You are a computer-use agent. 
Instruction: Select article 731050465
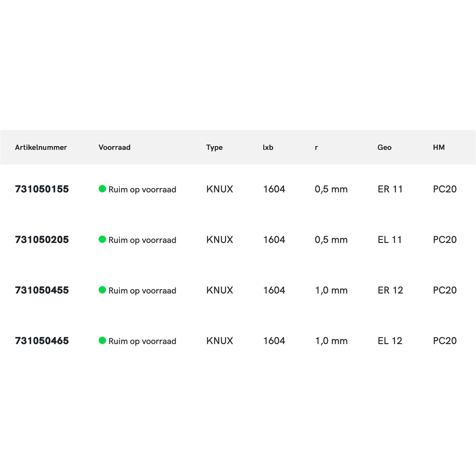[x=42, y=341]
